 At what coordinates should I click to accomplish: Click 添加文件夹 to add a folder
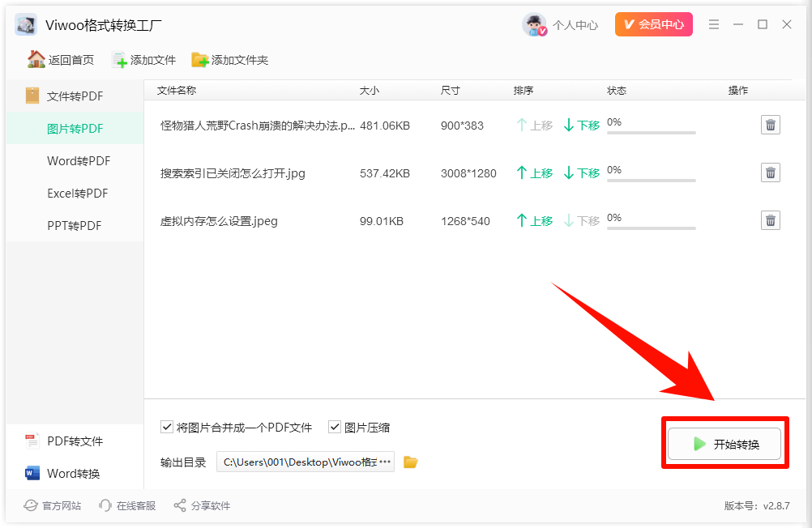(230, 60)
